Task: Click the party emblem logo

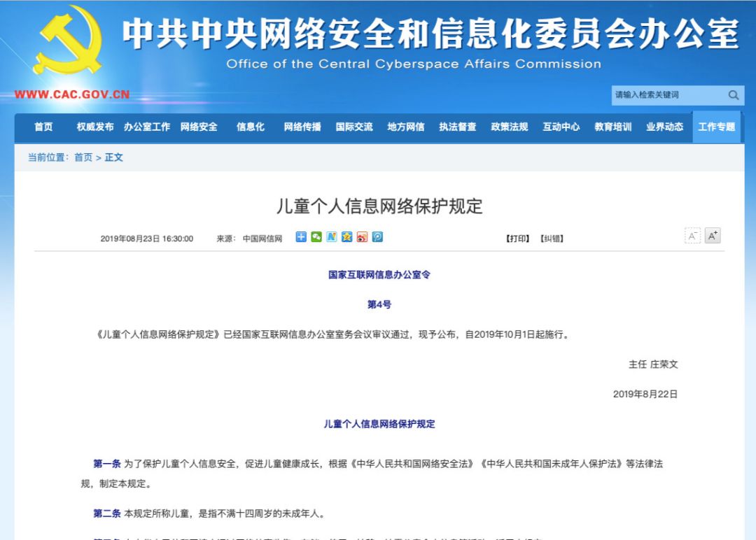Action: (x=66, y=41)
